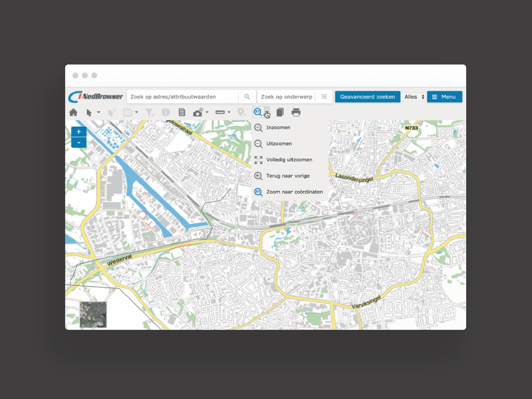Screen dimensions: 532x399
Task: Toggle the zoom tools dropdown arrow
Action: 267,112
